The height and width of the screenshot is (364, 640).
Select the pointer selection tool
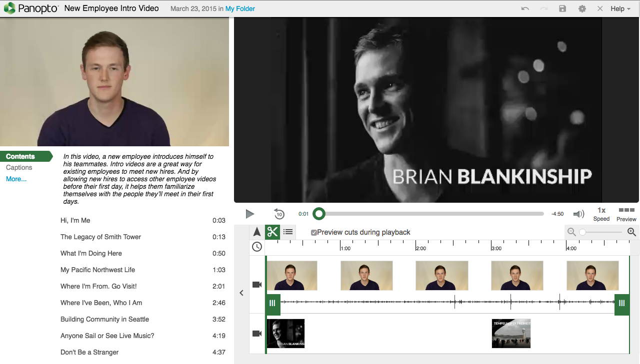click(257, 232)
